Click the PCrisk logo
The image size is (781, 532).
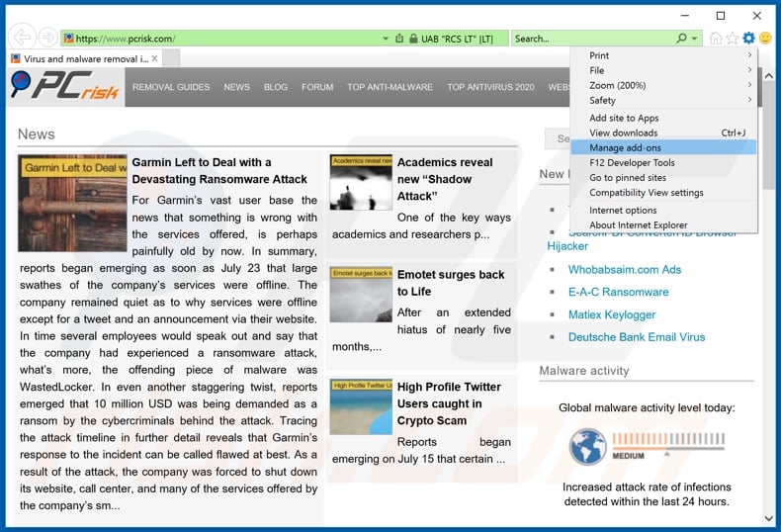[64, 86]
